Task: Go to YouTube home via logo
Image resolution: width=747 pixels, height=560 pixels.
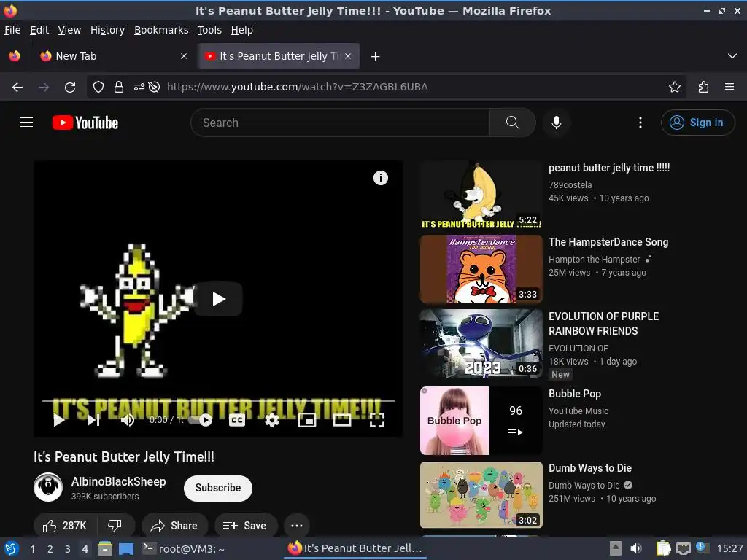Action: (85, 122)
